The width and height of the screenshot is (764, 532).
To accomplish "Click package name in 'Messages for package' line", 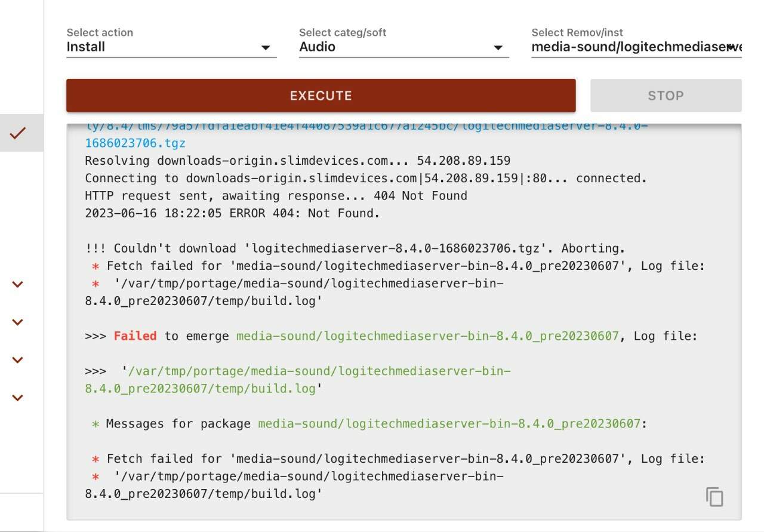I will pos(449,424).
